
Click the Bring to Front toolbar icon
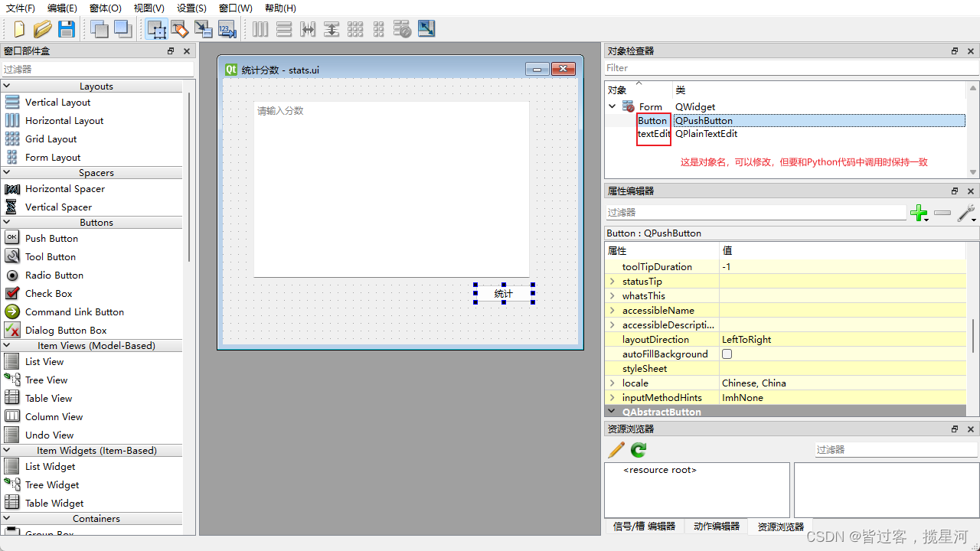click(x=123, y=29)
